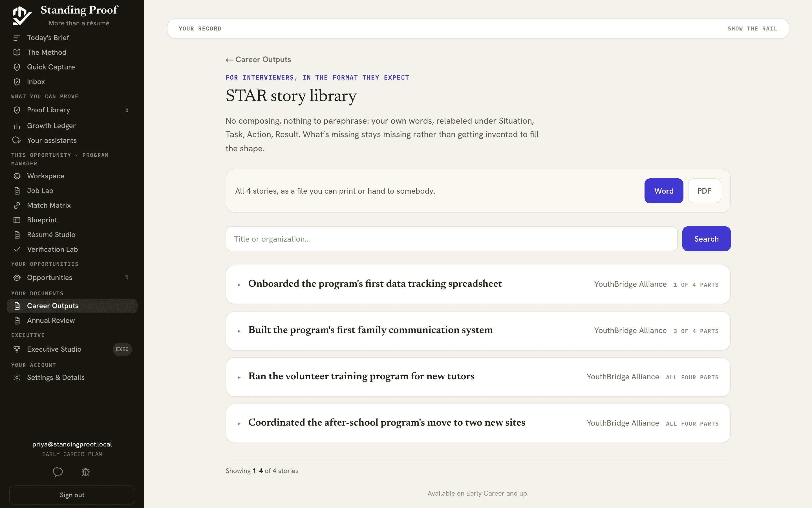Click '3 OF 4 PARTS' label
This screenshot has height=508, width=812.
696,331
